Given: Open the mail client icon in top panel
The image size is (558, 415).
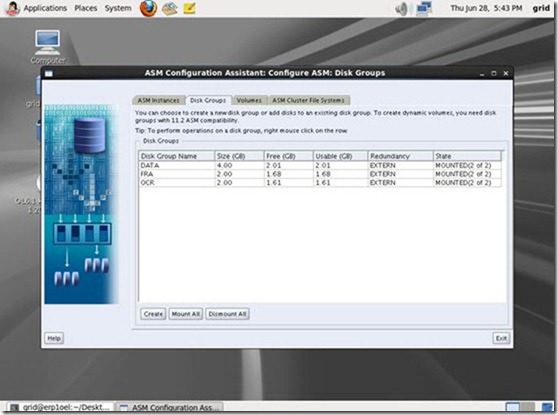Looking at the screenshot, I should 170,8.
